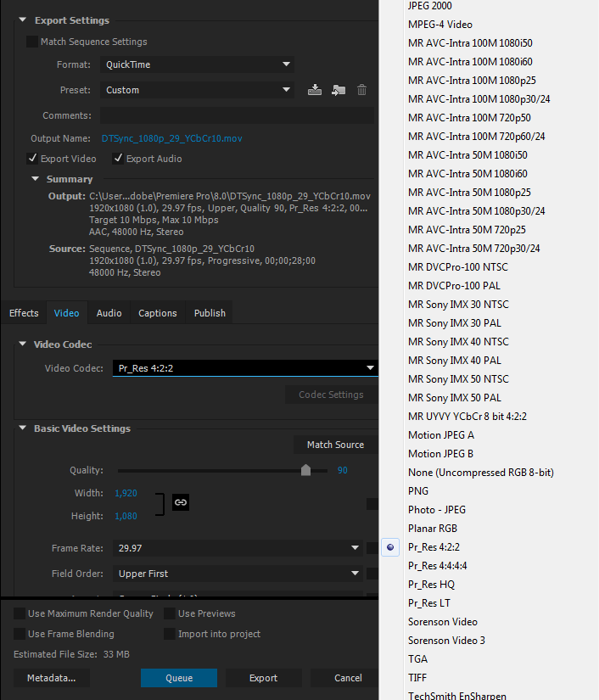Viewport: 599px width, 700px height.
Task: Open the Frame Rate 29.97 dropdown
Action: click(x=237, y=548)
